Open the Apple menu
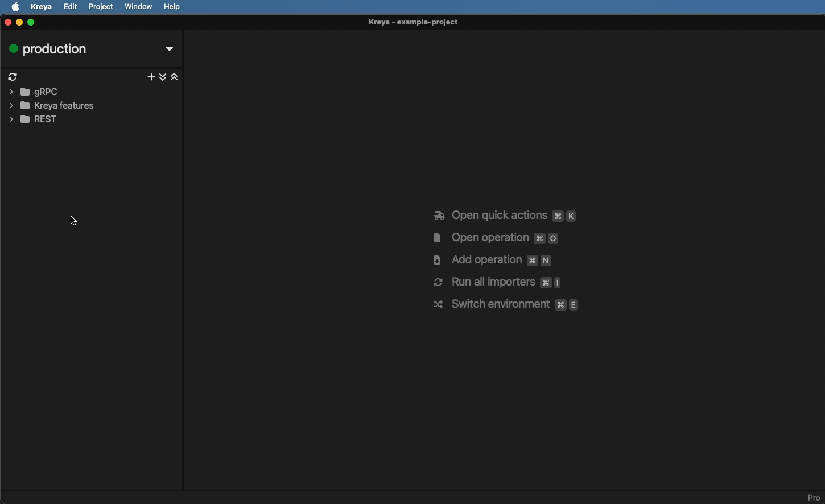Image resolution: width=825 pixels, height=504 pixels. [x=15, y=7]
